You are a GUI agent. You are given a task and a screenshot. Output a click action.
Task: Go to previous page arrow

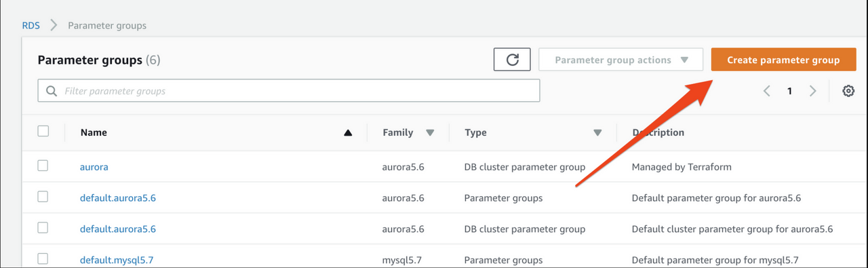767,91
